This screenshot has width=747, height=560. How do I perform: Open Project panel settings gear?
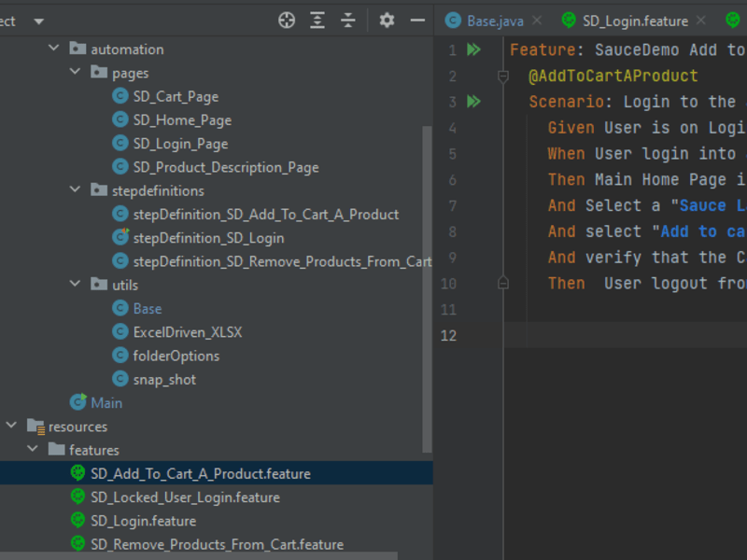point(387,21)
